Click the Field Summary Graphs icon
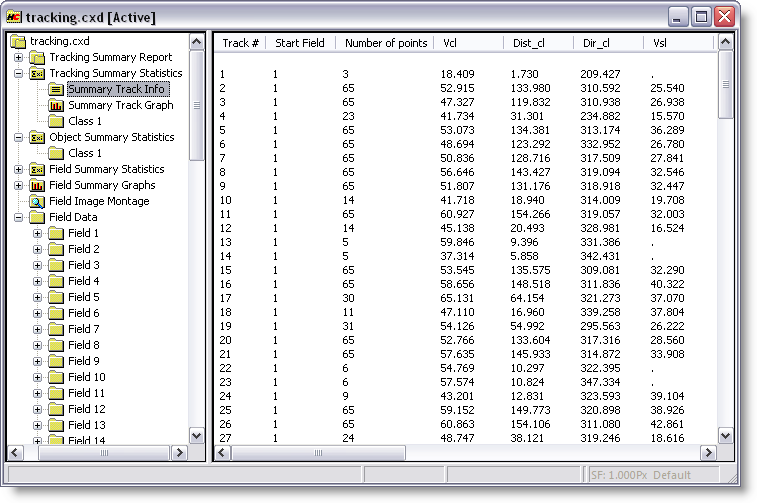This screenshot has width=757, height=503. 37,185
